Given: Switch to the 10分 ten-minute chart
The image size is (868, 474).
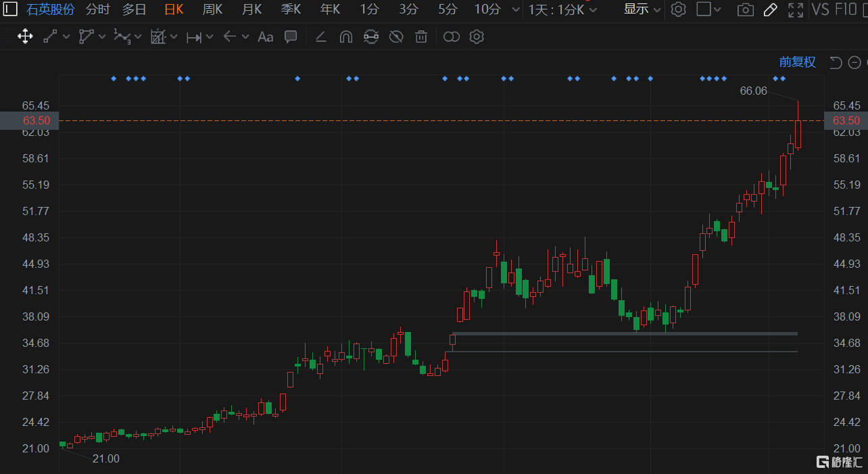Looking at the screenshot, I should [487, 9].
